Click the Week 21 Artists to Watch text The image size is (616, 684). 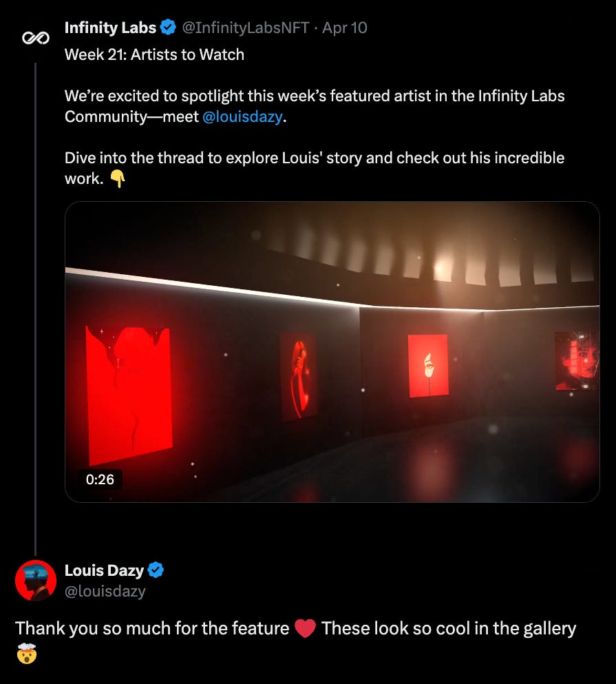154,54
